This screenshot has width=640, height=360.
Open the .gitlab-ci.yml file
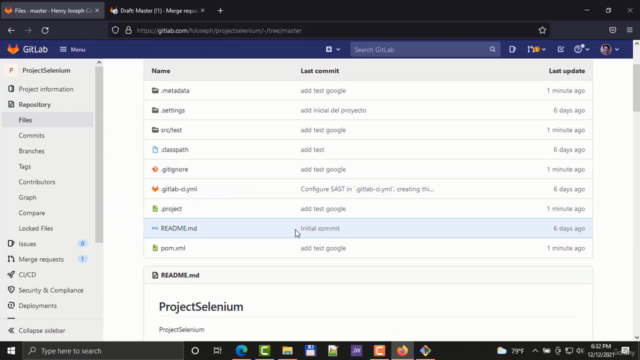[179, 189]
